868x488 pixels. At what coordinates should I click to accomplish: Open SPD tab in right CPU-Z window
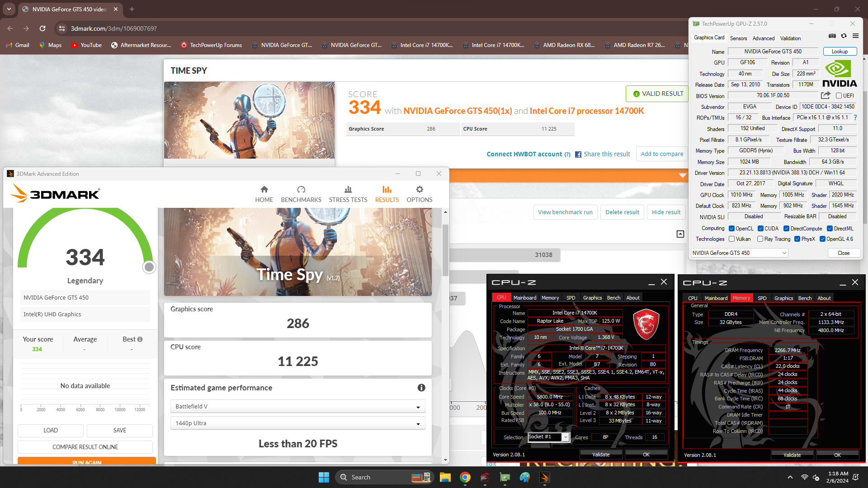click(762, 298)
